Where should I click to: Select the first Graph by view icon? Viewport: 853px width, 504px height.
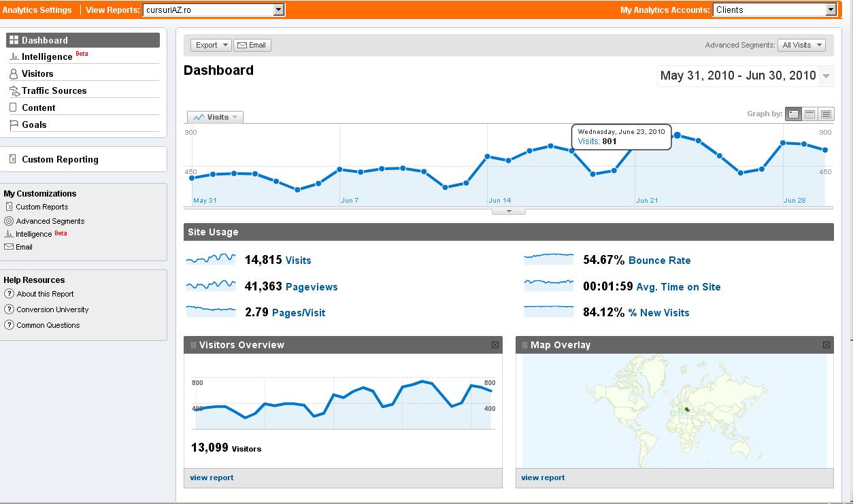pos(793,114)
